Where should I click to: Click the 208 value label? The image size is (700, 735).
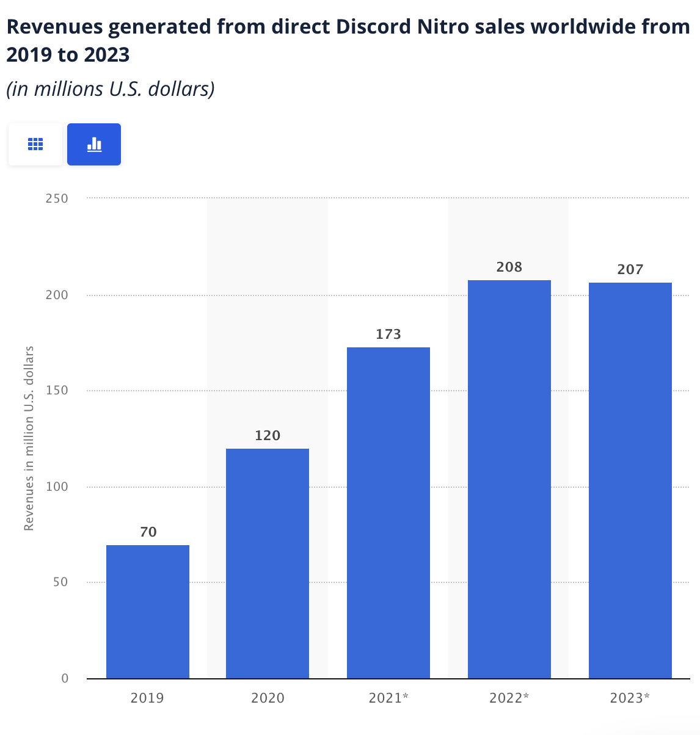click(509, 267)
